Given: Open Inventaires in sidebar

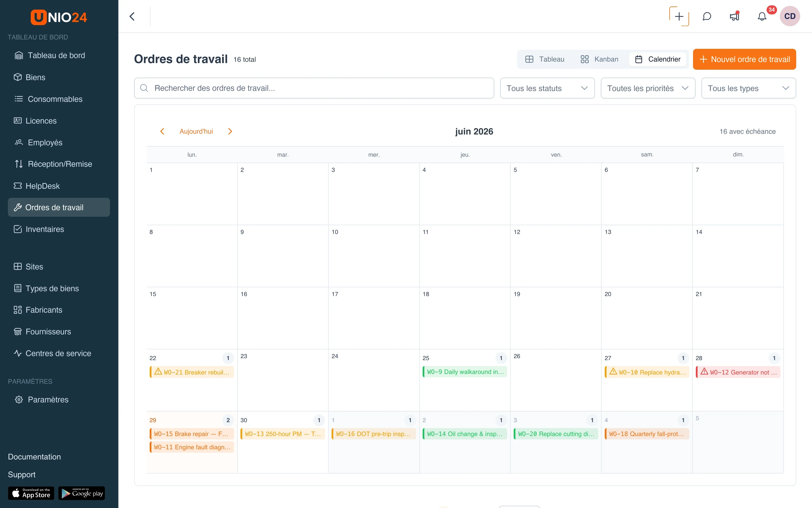Looking at the screenshot, I should click(59, 229).
